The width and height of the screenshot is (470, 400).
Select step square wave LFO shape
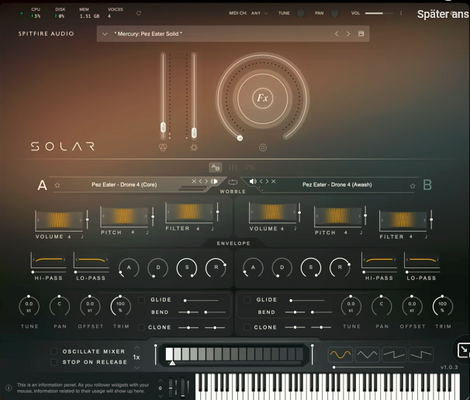tap(421, 355)
